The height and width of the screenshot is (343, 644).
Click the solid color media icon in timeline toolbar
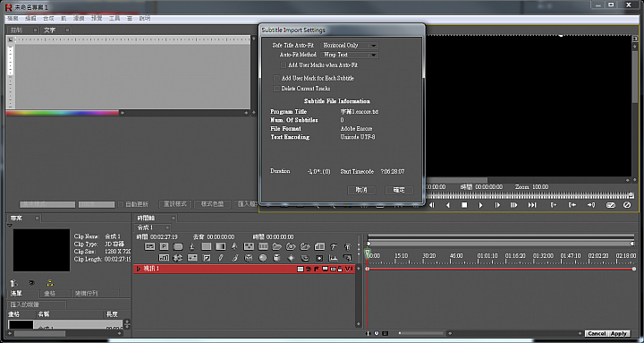[x=207, y=246]
